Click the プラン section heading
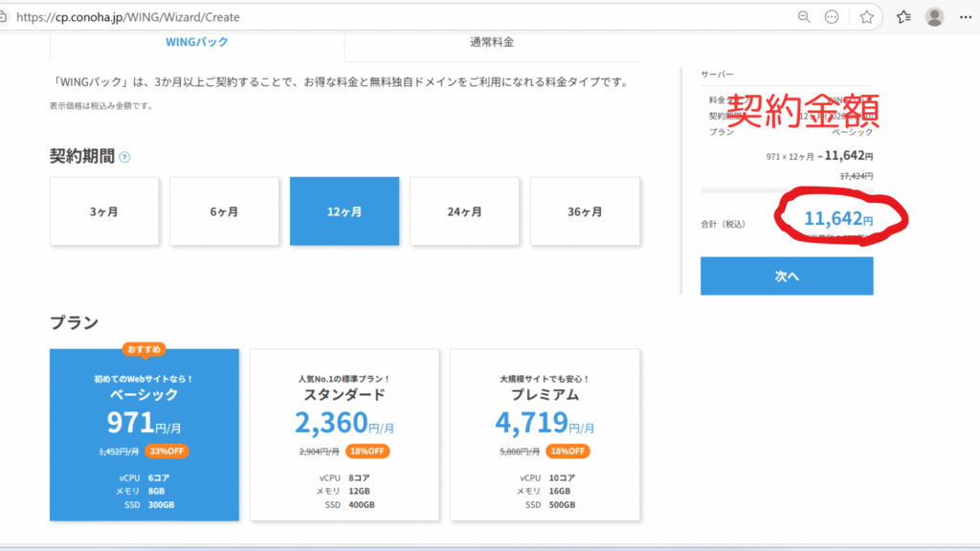 (75, 322)
